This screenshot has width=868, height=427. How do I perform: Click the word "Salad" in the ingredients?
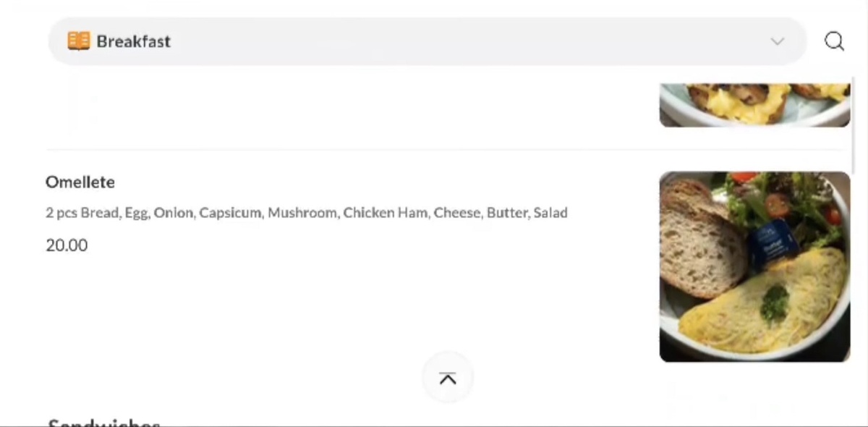[x=550, y=213]
